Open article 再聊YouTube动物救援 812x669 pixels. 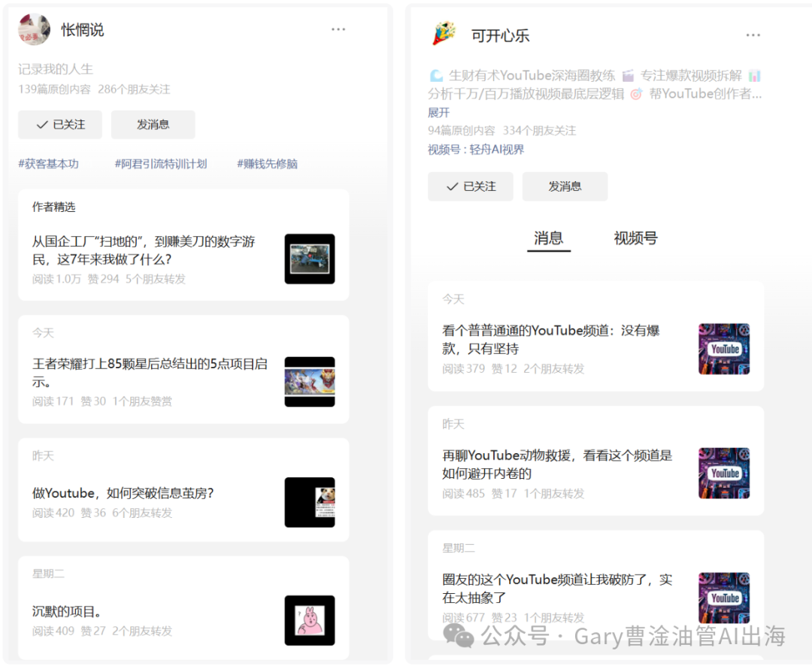pyautogui.click(x=556, y=465)
